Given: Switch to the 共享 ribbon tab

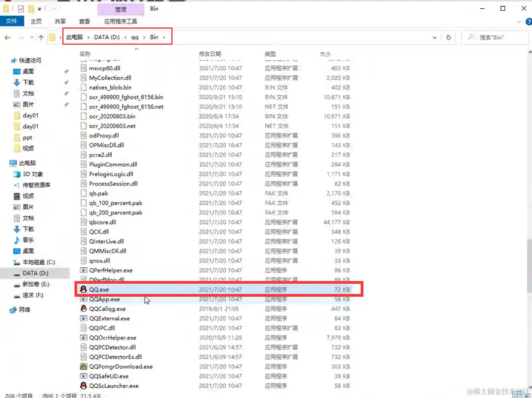Looking at the screenshot, I should 60,21.
